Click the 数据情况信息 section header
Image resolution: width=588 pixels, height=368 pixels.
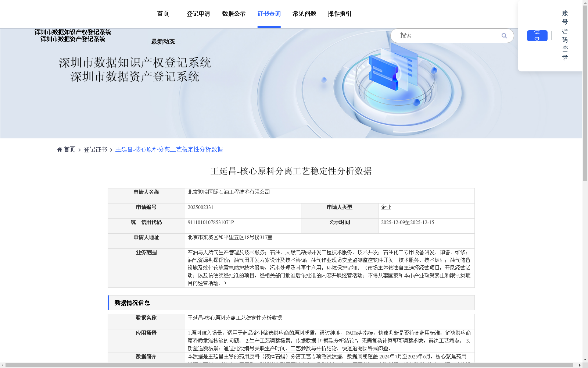(291, 302)
